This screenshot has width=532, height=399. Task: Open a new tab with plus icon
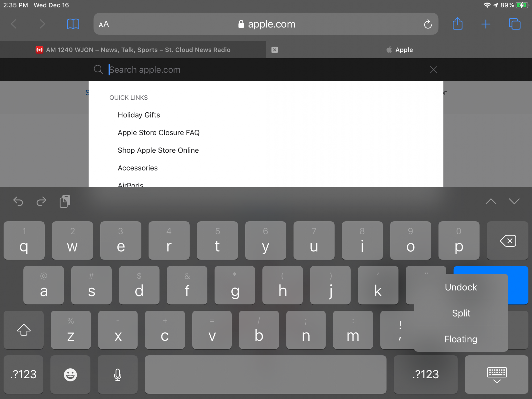486,24
